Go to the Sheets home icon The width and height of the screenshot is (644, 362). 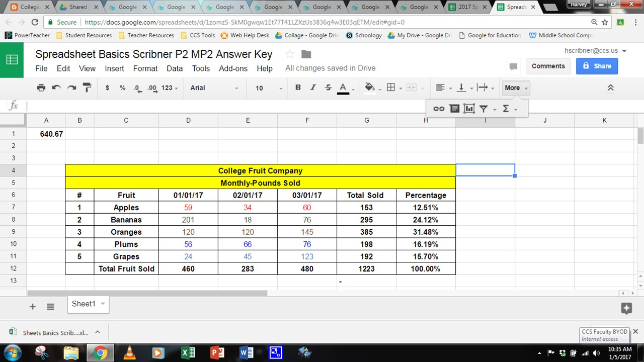[x=12, y=59]
